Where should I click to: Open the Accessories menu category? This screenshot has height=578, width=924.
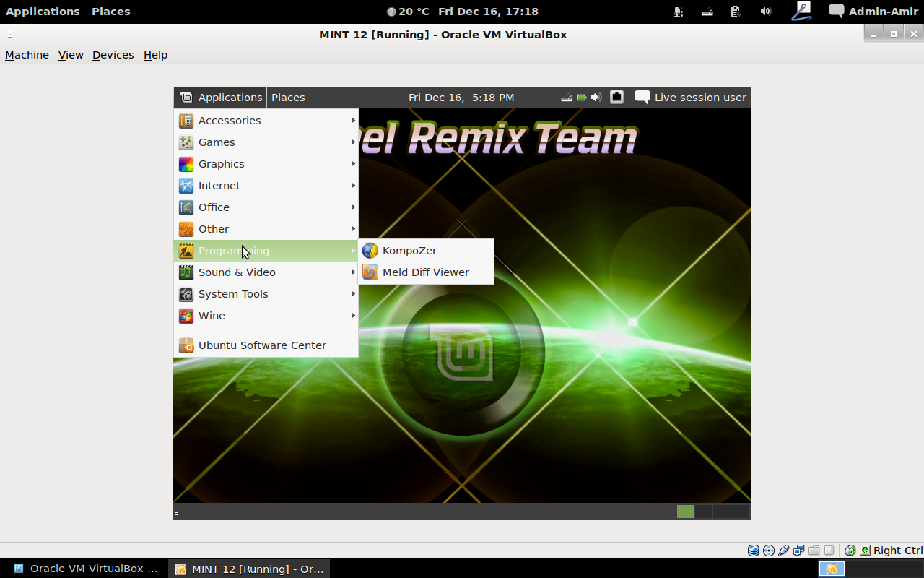[x=266, y=121]
